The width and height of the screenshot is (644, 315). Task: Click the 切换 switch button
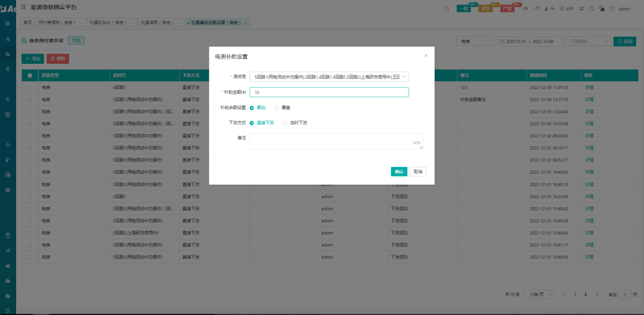pyautogui.click(x=76, y=40)
